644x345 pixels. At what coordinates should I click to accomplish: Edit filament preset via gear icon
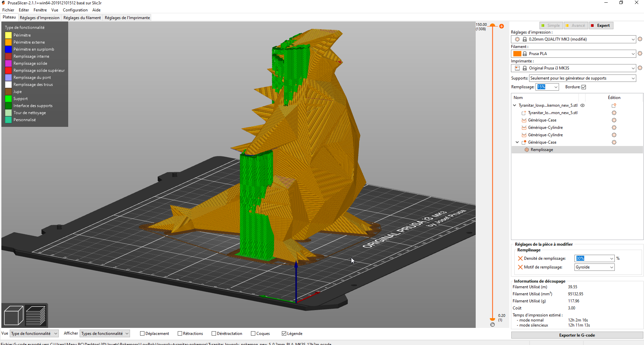pos(640,54)
